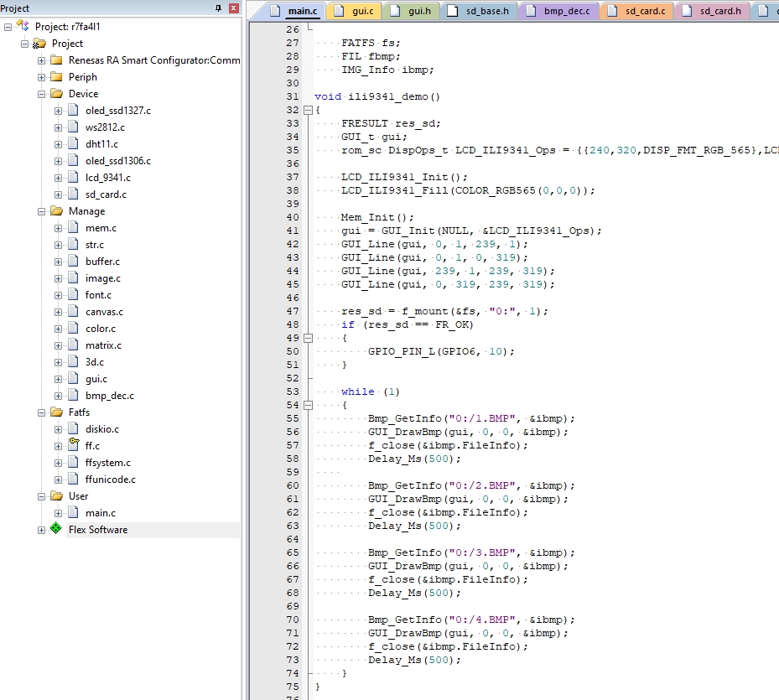Close the Project panel with red X
Image resolution: width=779 pixels, height=700 pixels.
[234, 8]
